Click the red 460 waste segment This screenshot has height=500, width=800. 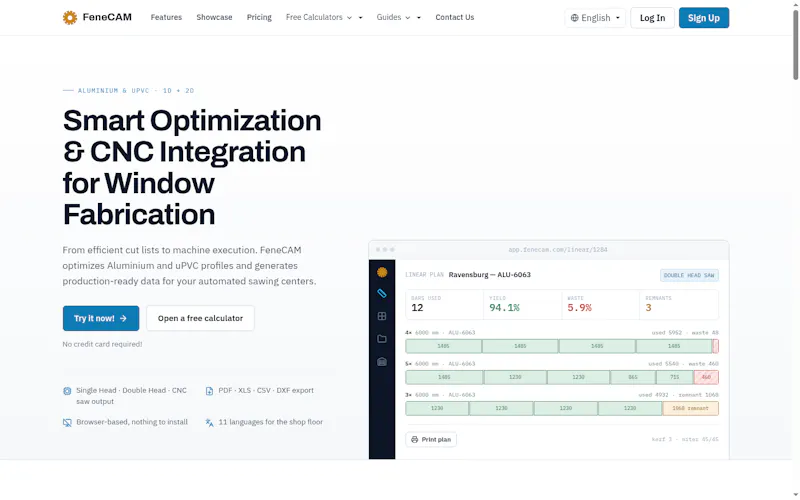click(706, 378)
